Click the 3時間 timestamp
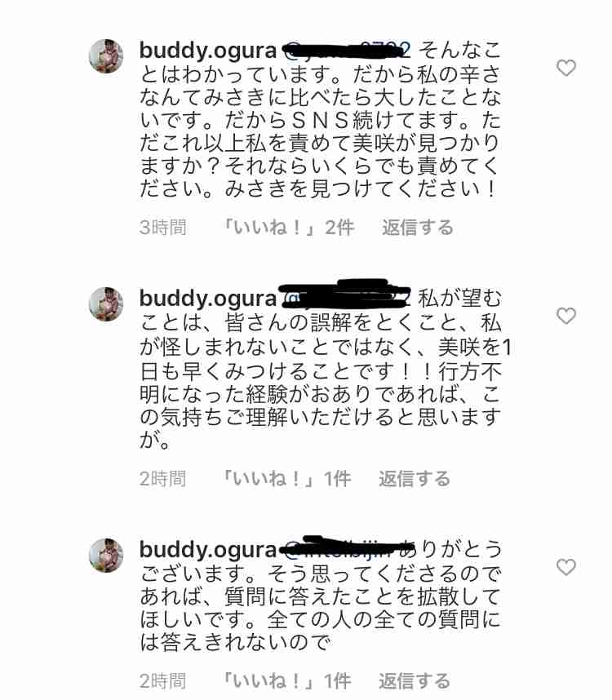This screenshot has width=612, height=700. point(162,228)
